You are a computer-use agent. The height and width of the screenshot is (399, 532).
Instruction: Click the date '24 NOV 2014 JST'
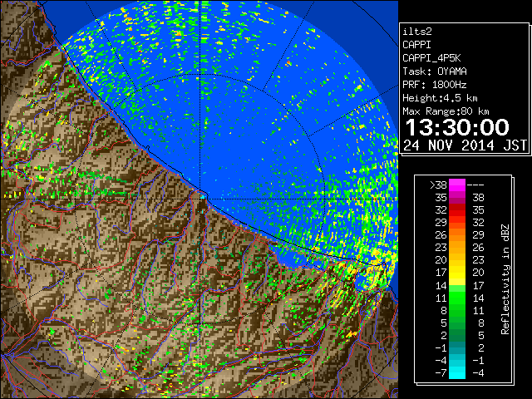pyautogui.click(x=465, y=145)
